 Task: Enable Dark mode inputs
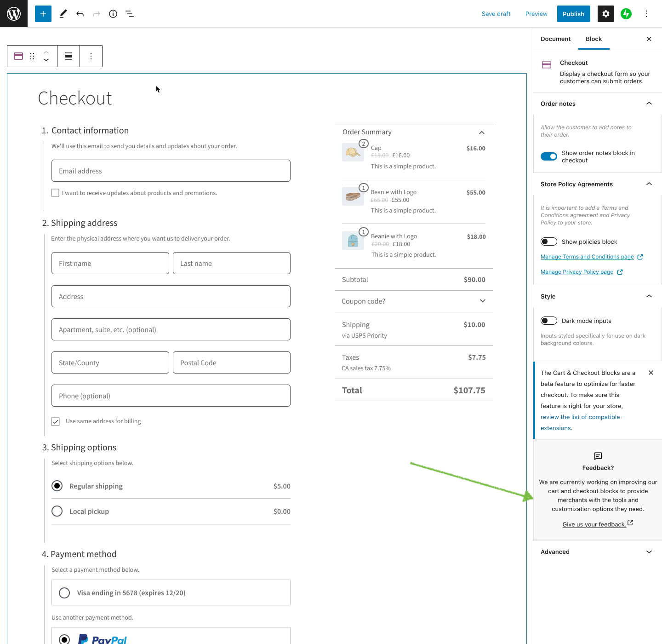[548, 320]
